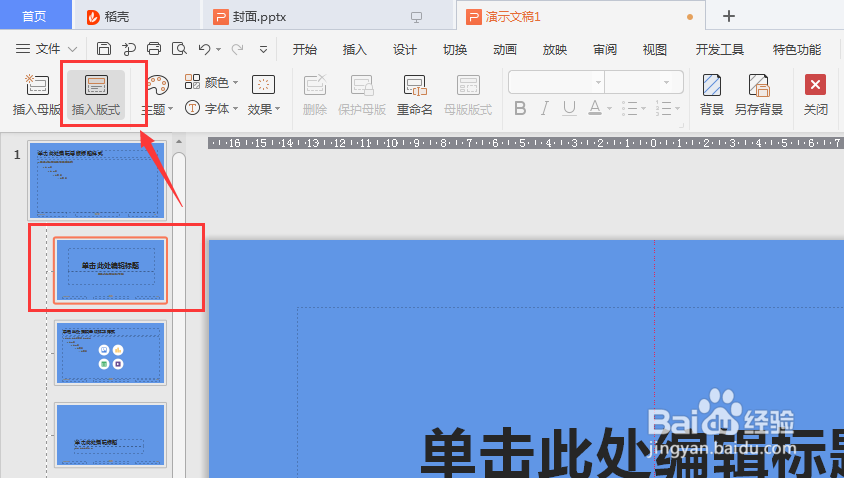844x478 pixels.
Task: Open the font name combo box
Action: click(x=556, y=82)
